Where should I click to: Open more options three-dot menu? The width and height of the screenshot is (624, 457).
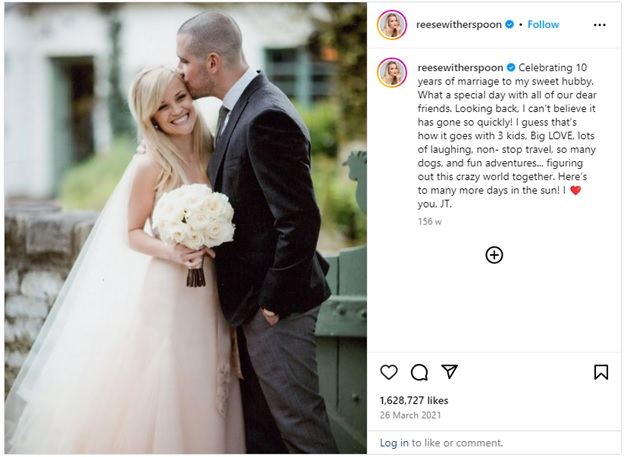599,25
